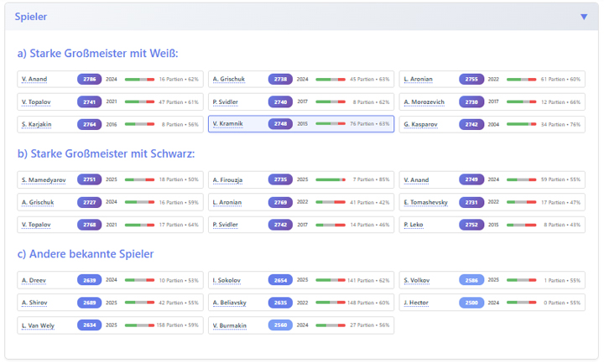Open I. Sokolov player link
604x364 pixels.
[227, 280]
